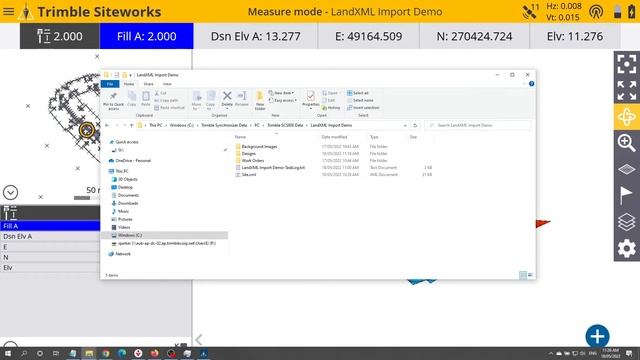Collapse panel with the circled down chevron

pos(11,192)
